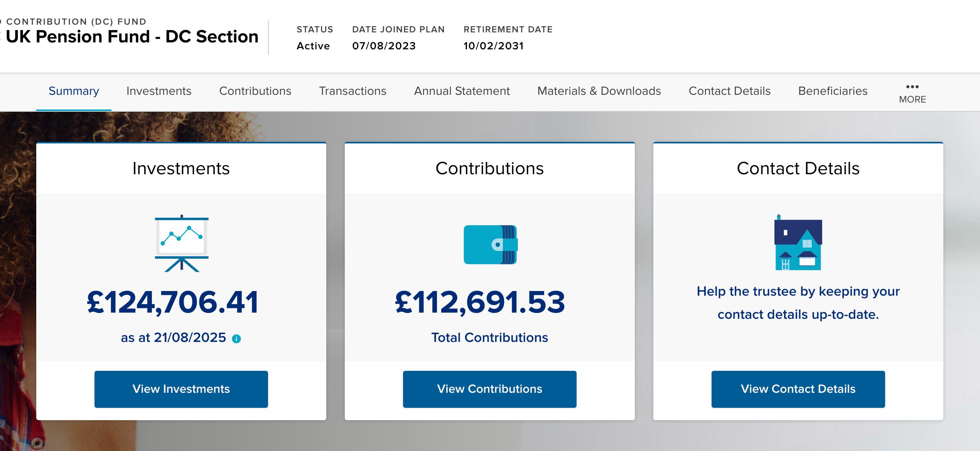Viewport: 980px width, 451px height.
Task: Click the Help the trustee contact details message
Action: click(x=798, y=303)
